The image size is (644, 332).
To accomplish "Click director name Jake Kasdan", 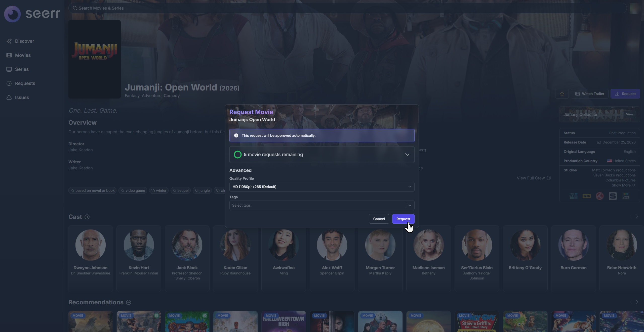I will [80, 150].
